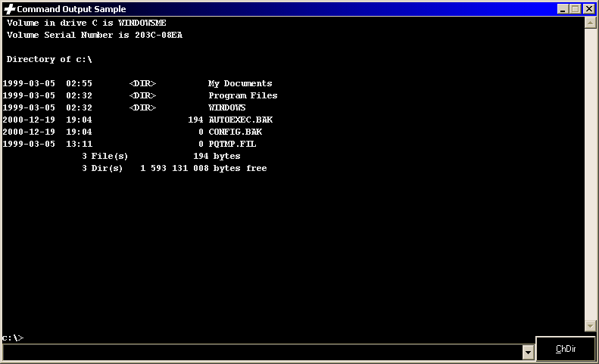Click the 'Volume Serial Number is 203C-08EA' line
Image resolution: width=599 pixels, height=364 pixels.
point(95,35)
